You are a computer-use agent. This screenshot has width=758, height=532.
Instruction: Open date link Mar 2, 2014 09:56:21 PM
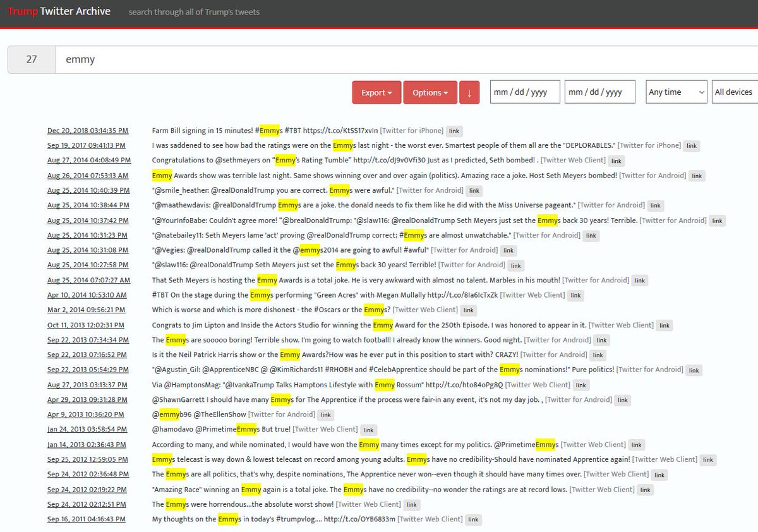tap(87, 310)
